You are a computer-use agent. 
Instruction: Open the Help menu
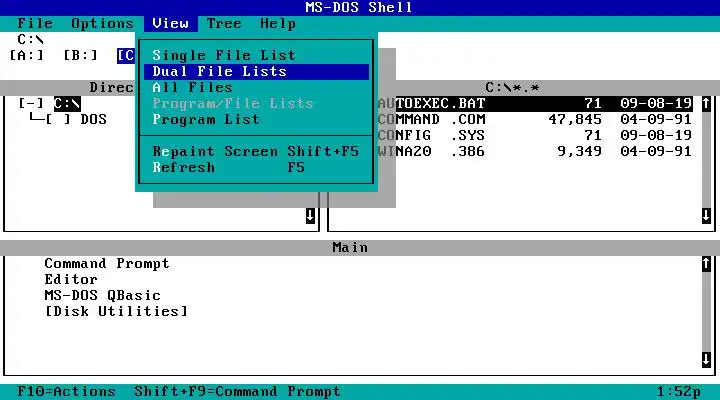(x=278, y=23)
